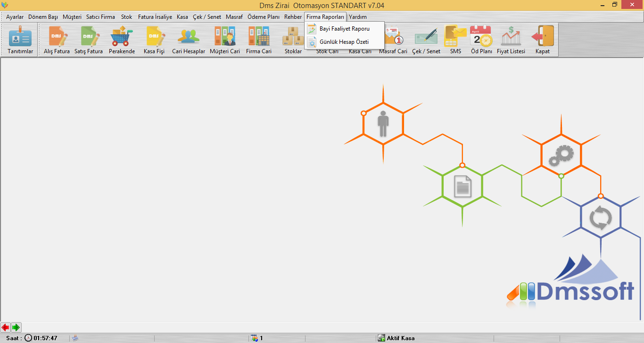Expand the Fatura İrsaliye menu

155,17
